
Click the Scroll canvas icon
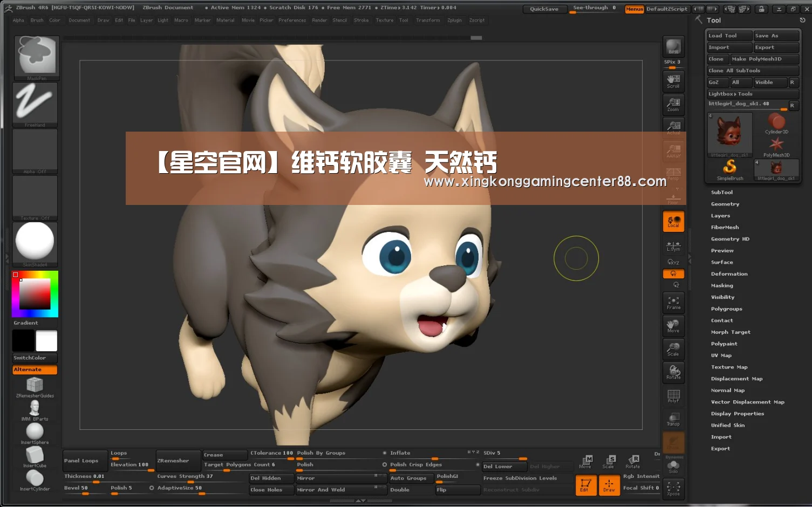(x=673, y=81)
